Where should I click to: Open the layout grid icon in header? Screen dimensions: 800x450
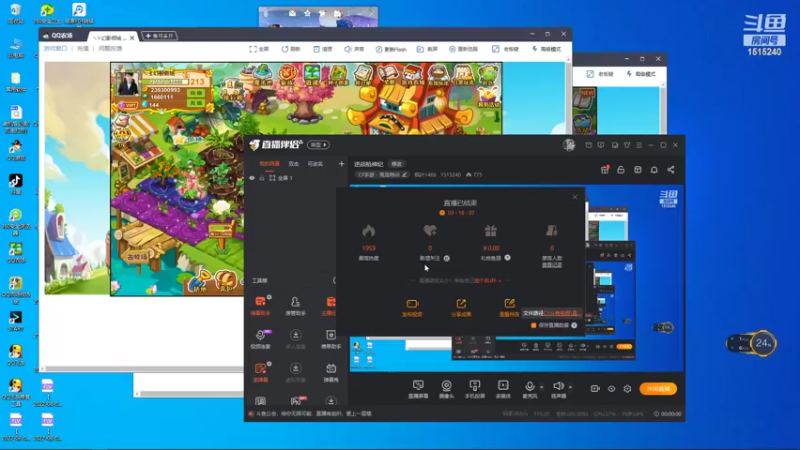638,169
